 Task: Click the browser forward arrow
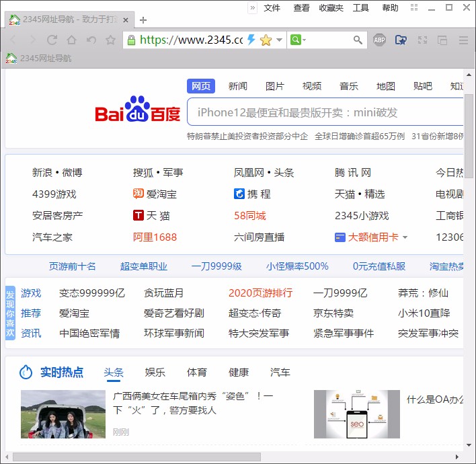pos(32,40)
